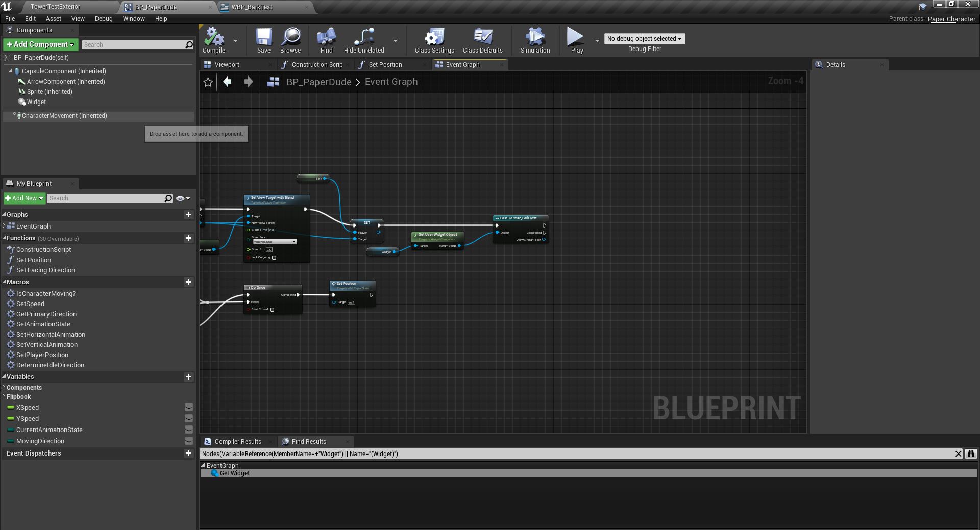Navigate back in graph history

pyautogui.click(x=228, y=82)
